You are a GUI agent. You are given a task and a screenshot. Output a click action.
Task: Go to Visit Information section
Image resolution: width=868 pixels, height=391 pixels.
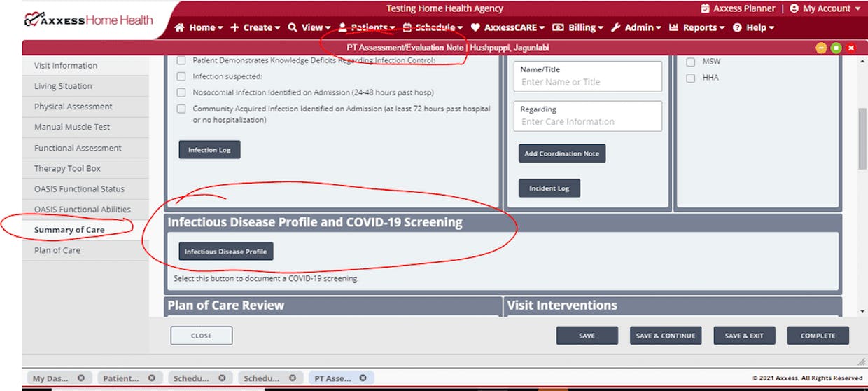(x=85, y=65)
